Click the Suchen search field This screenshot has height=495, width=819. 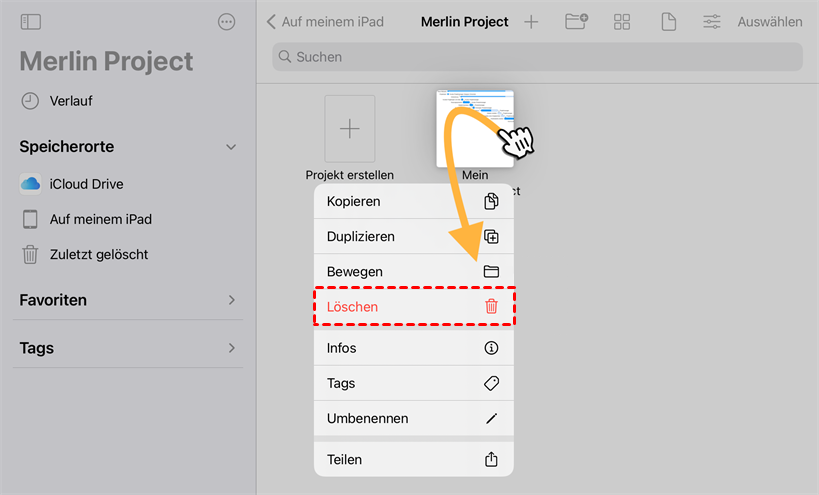point(537,57)
